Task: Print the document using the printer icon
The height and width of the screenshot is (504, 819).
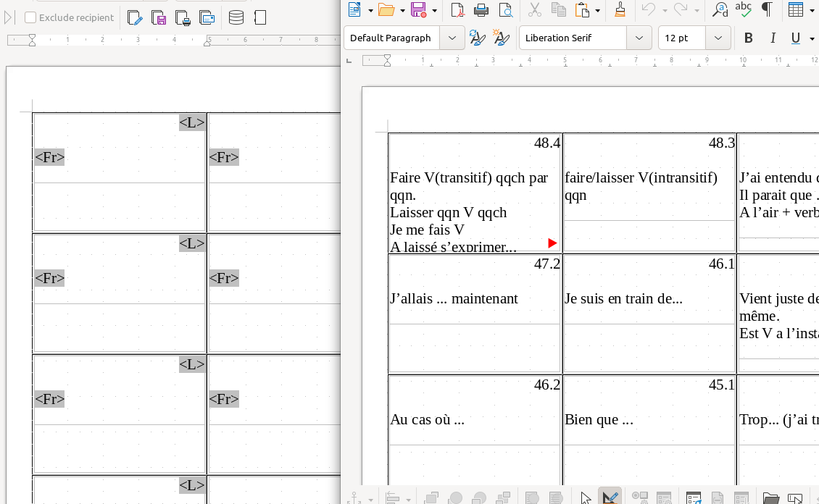Action: coord(481,9)
